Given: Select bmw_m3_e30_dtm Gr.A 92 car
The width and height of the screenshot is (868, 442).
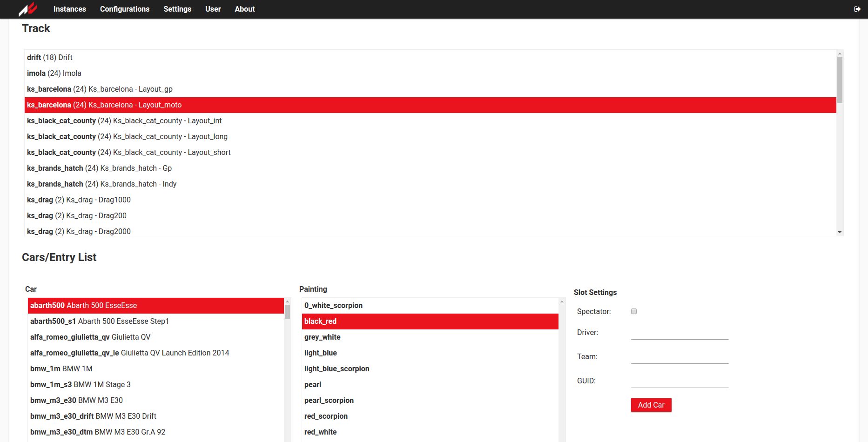Looking at the screenshot, I should pos(156,432).
